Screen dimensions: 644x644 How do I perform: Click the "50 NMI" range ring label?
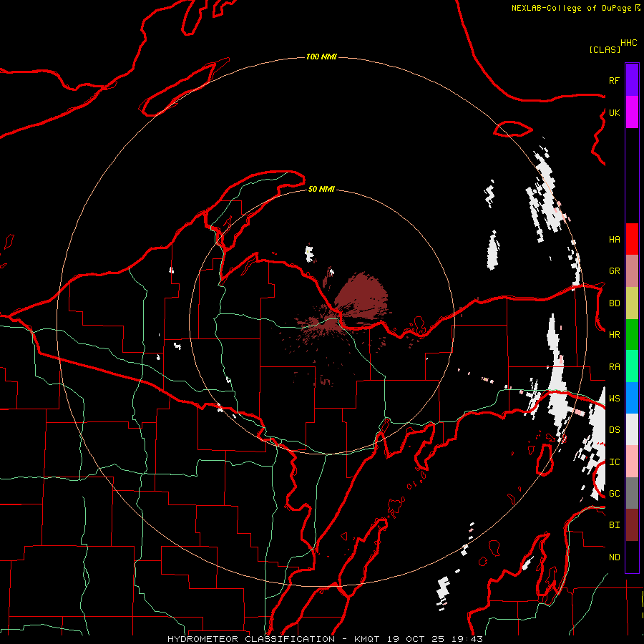[x=321, y=189]
